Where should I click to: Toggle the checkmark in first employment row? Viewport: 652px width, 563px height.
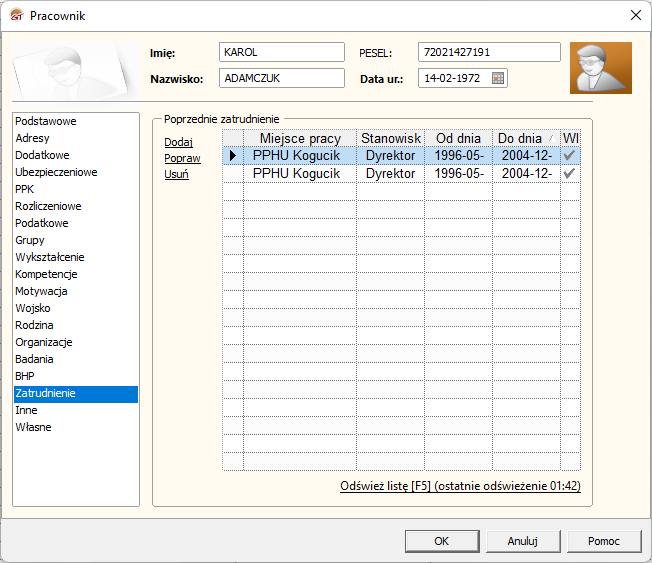click(569, 156)
